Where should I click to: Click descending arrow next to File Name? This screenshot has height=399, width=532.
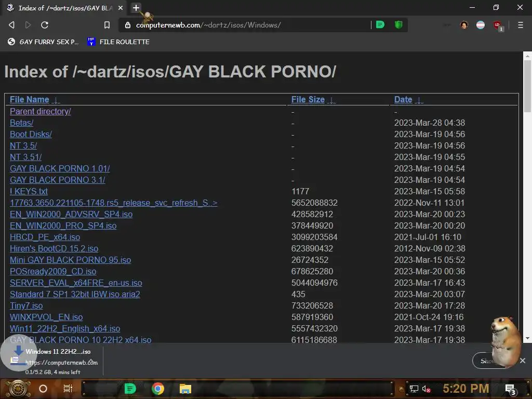[x=56, y=100]
